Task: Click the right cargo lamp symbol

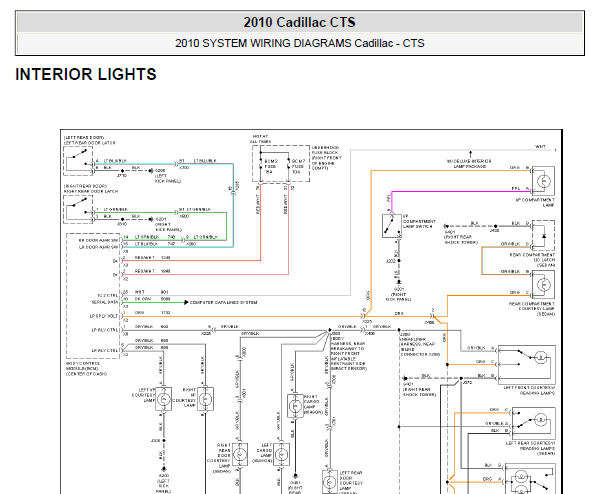Action: (x=295, y=406)
